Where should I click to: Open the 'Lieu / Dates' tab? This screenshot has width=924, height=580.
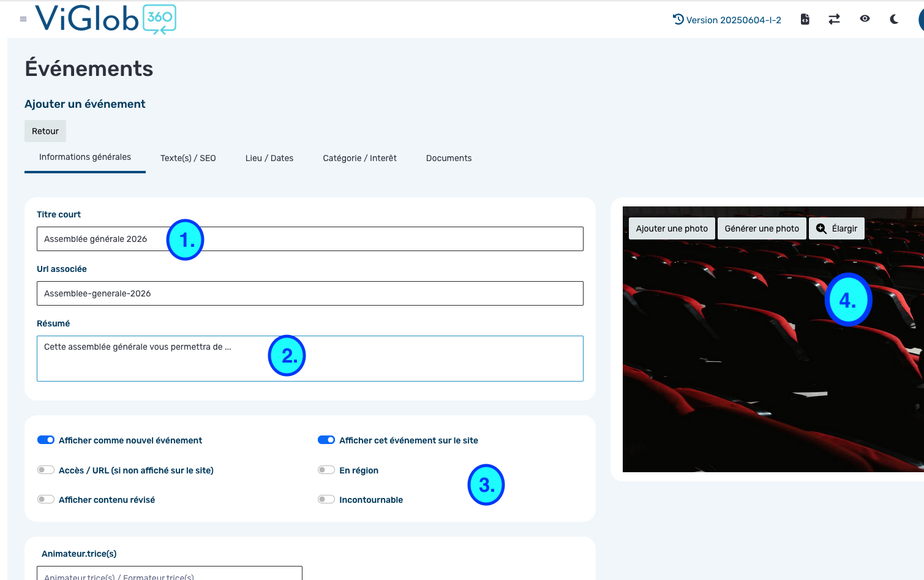(269, 158)
